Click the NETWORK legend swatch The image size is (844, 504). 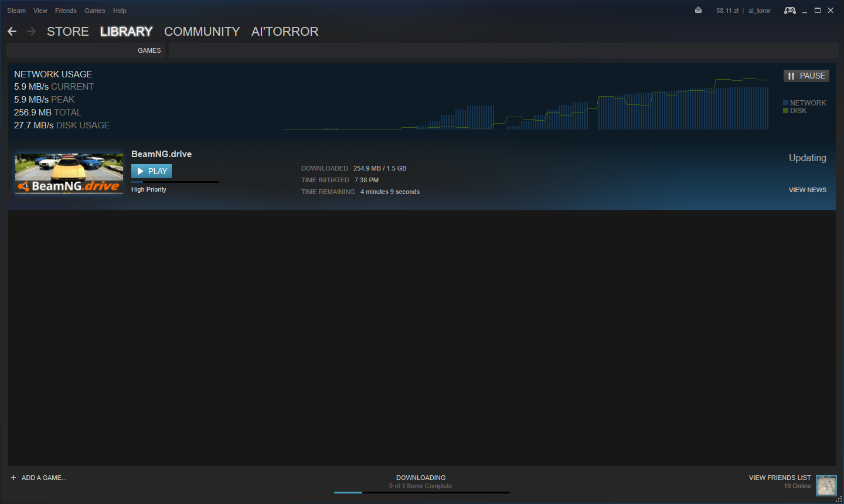[785, 103]
